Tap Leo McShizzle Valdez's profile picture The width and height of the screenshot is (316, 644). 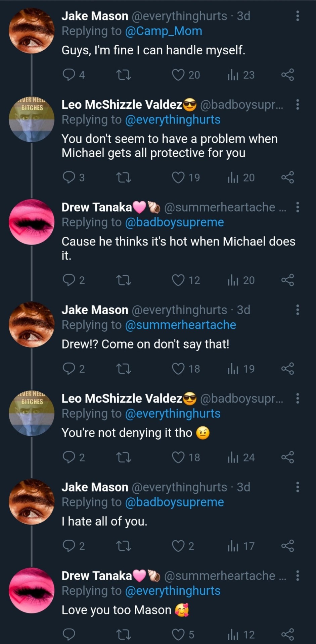click(x=32, y=119)
